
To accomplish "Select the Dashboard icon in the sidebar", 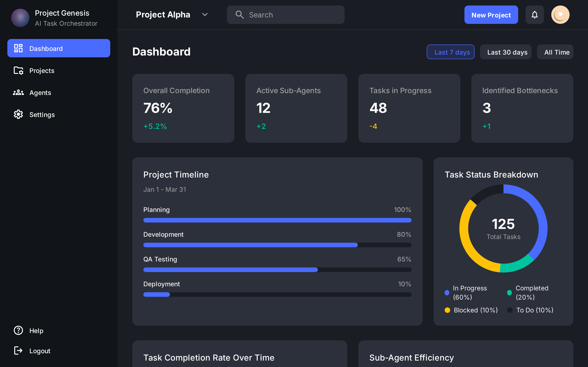I will click(x=18, y=48).
